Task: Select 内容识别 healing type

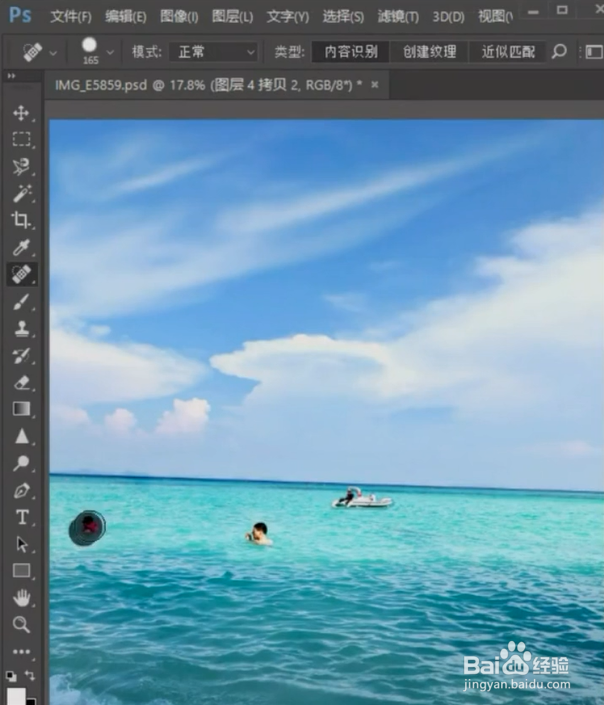Action: pyautogui.click(x=351, y=52)
